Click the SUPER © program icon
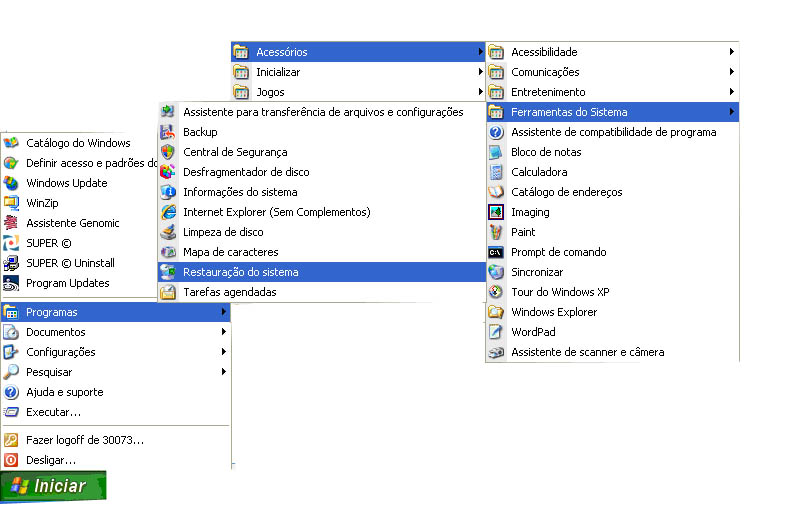 11,243
